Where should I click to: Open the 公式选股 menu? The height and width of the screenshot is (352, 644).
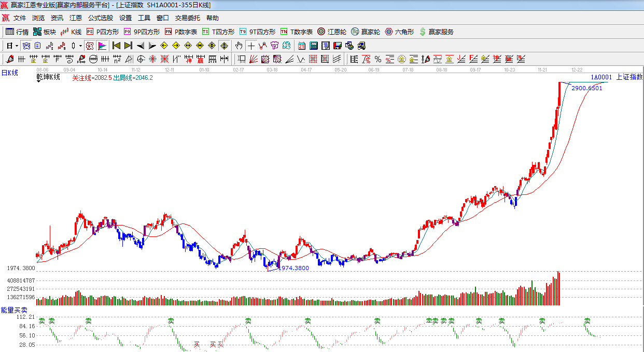pyautogui.click(x=100, y=18)
